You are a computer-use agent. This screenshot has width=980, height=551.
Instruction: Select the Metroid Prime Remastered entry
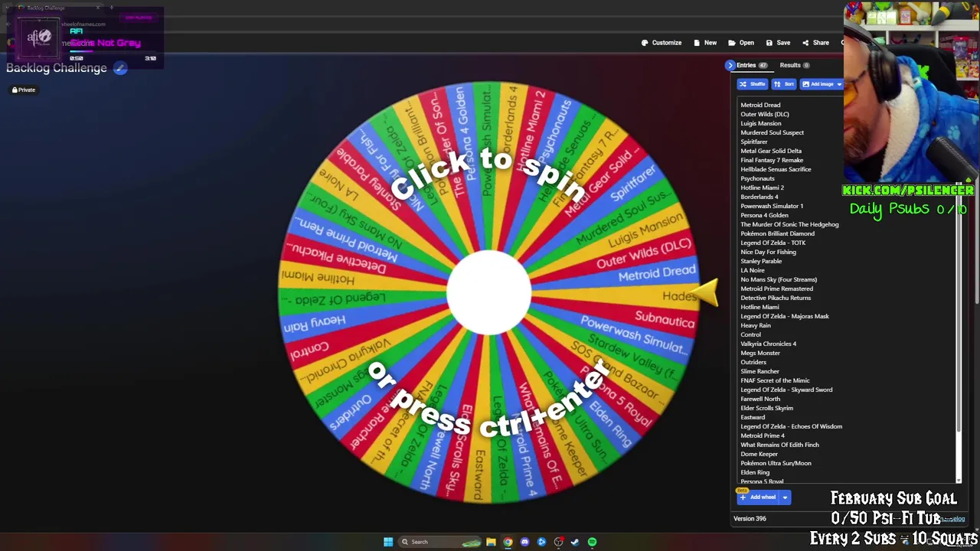tap(776, 289)
